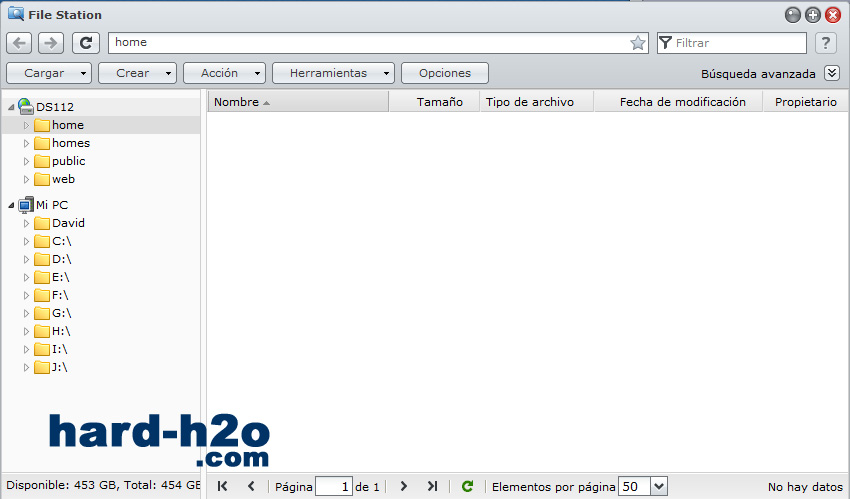The width and height of the screenshot is (850, 499).
Task: Click the Opciones button
Action: 444,73
